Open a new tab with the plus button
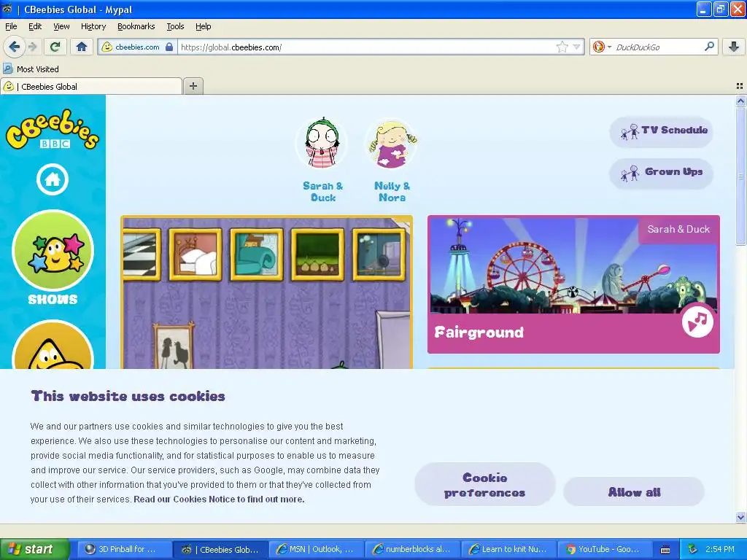Screen dimensions: 747x560 (x=193, y=86)
